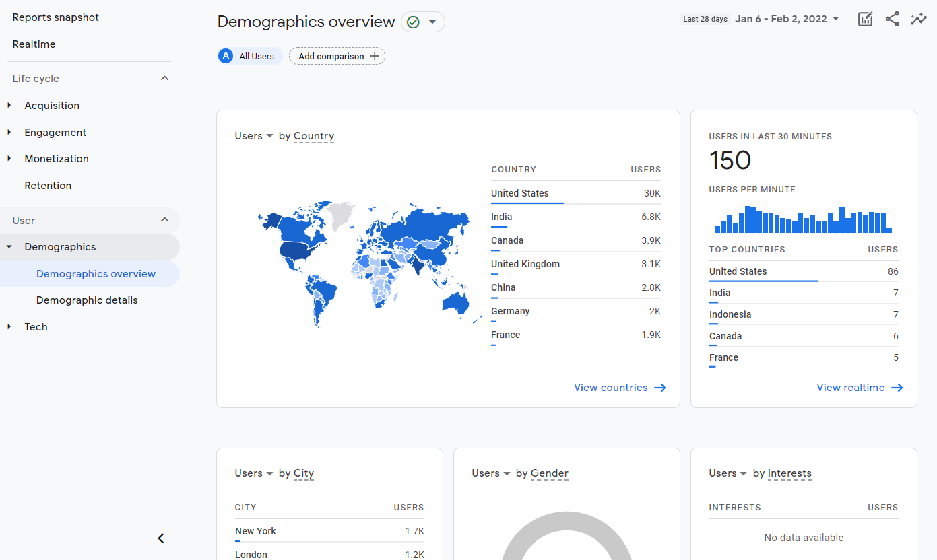Collapse the Monetization tree item
Screen dimensions: 937x560
tap(57, 158)
